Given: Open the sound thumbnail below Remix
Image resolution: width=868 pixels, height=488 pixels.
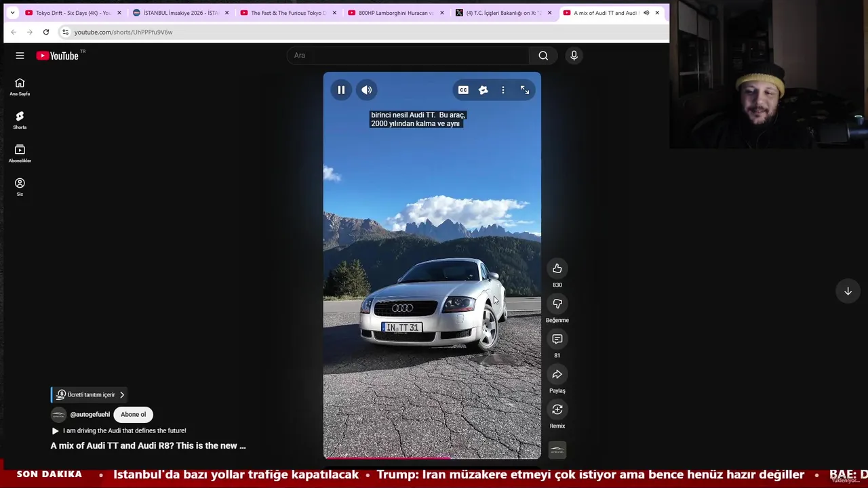Looking at the screenshot, I should pos(557,450).
